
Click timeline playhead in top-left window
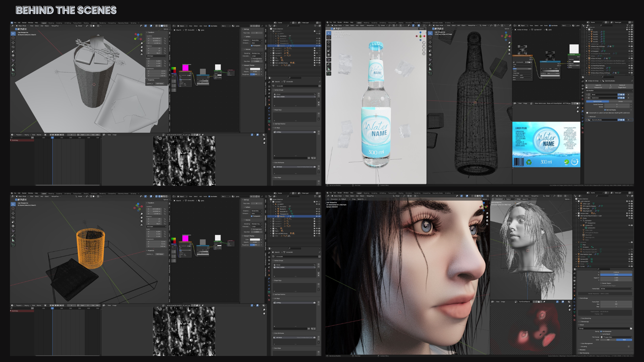(x=52, y=138)
